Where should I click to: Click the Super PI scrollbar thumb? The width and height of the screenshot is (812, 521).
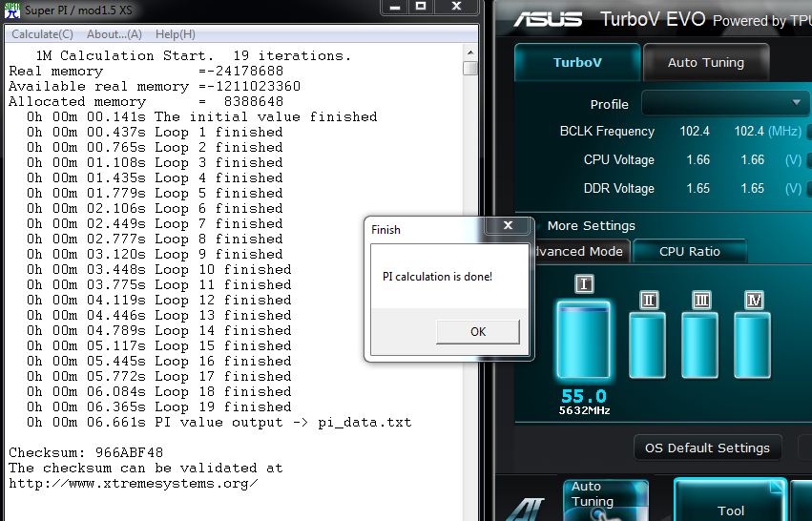469,69
